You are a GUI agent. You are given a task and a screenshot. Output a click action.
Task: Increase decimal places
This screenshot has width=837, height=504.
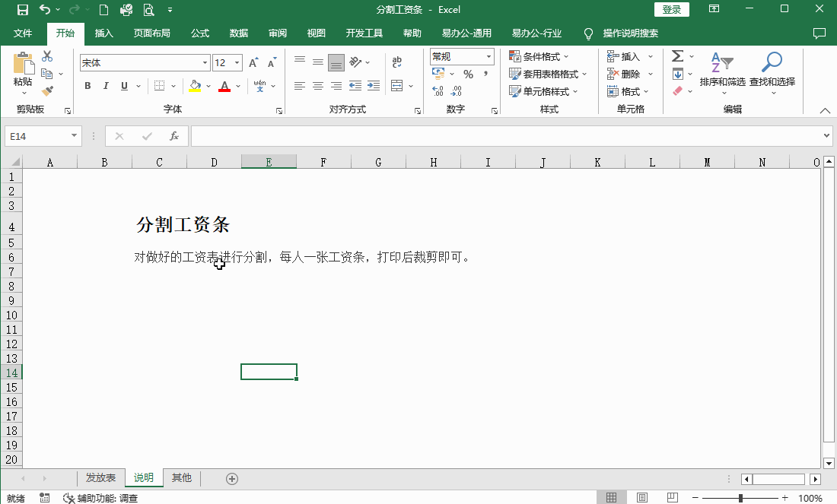pyautogui.click(x=438, y=91)
